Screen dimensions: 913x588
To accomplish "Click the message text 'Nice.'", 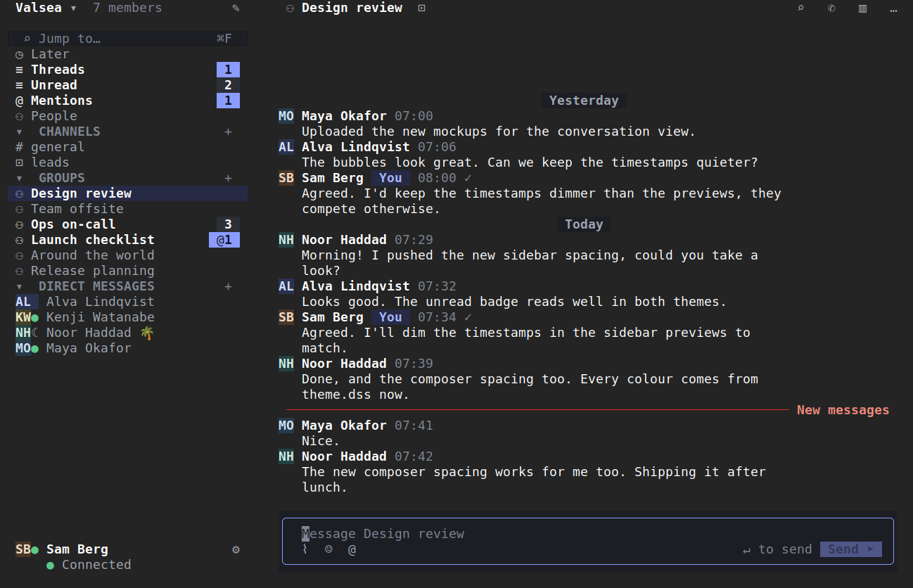I will coord(321,441).
